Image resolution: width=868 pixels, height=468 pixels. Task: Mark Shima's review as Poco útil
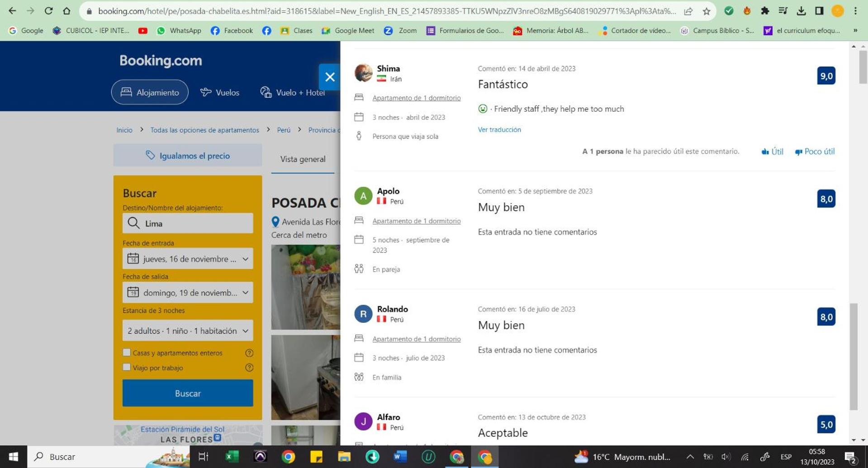pyautogui.click(x=815, y=151)
